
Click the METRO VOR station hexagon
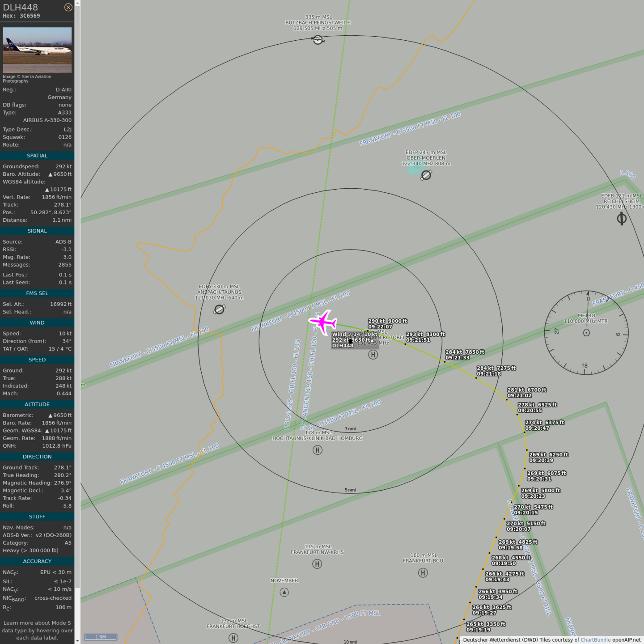pos(586,333)
